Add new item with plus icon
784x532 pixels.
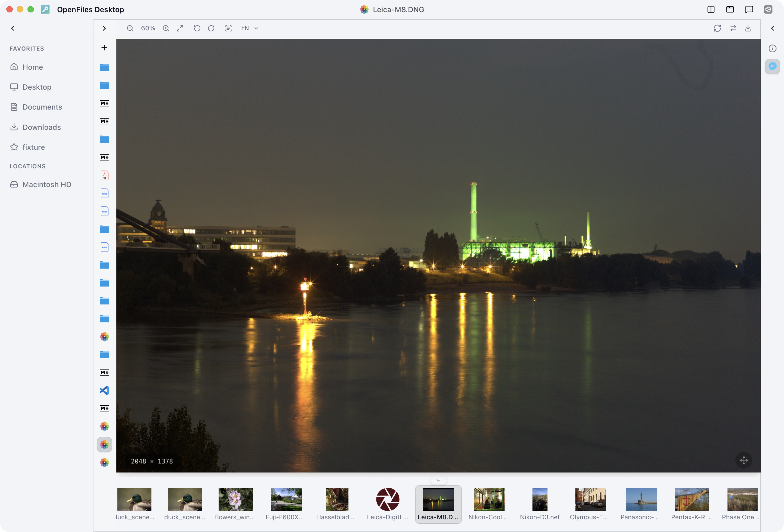coord(104,47)
